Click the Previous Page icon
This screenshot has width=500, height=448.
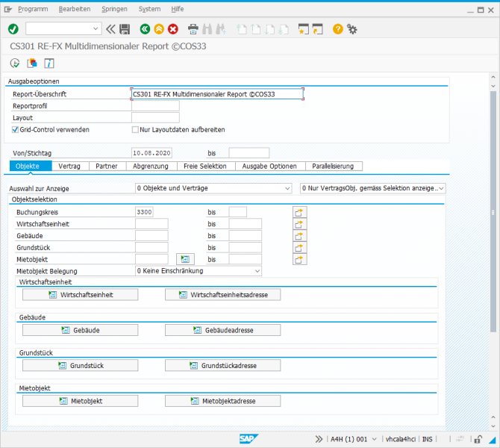click(x=255, y=29)
